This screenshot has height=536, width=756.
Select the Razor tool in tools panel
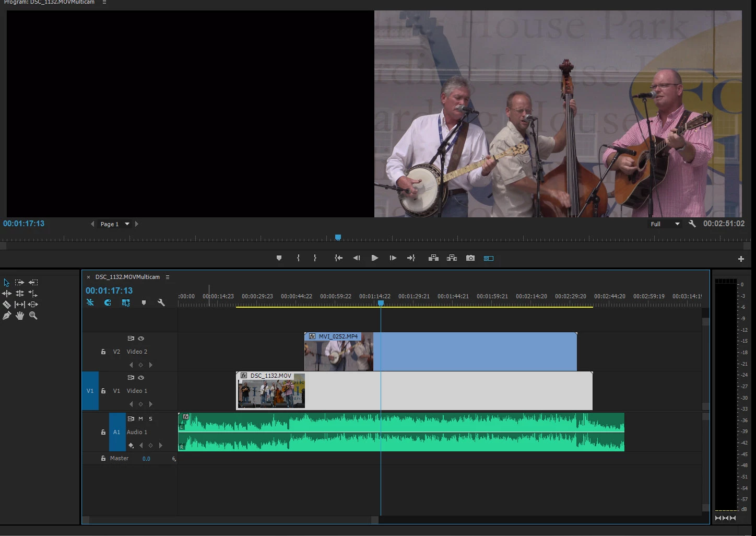coord(6,305)
